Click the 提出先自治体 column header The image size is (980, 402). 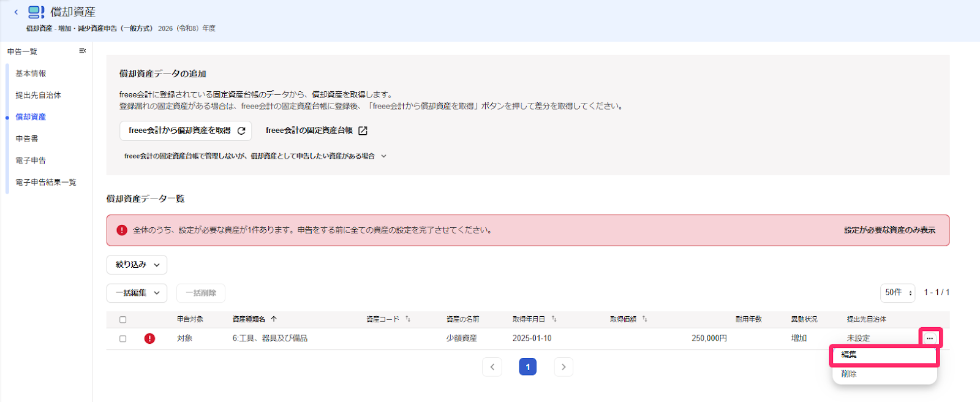tap(867, 319)
